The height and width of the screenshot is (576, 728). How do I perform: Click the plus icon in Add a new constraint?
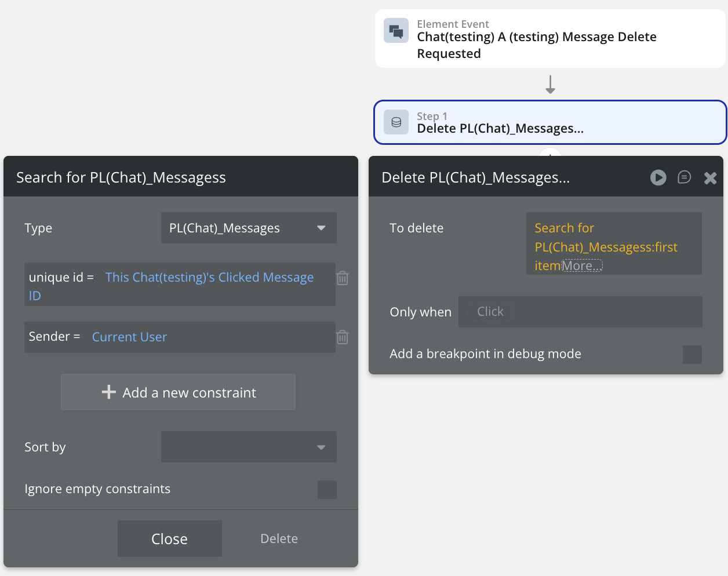[109, 392]
